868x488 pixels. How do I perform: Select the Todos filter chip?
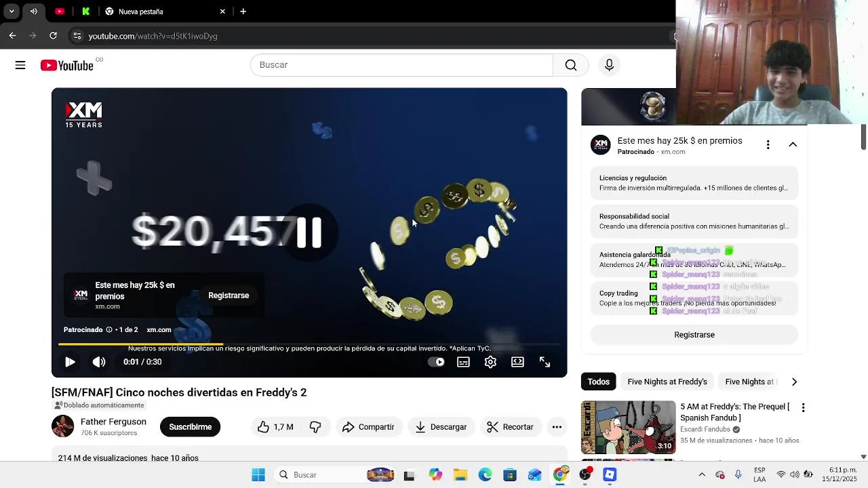(599, 382)
